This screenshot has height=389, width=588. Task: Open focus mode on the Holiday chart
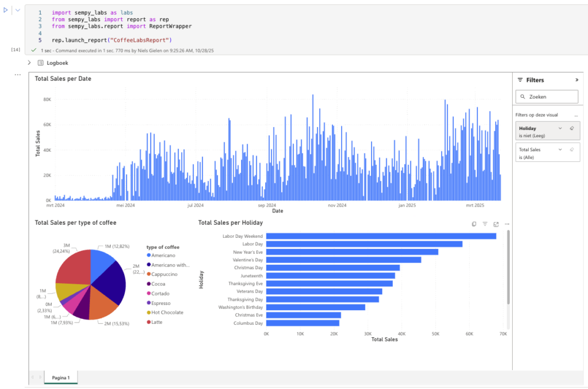[x=496, y=224]
